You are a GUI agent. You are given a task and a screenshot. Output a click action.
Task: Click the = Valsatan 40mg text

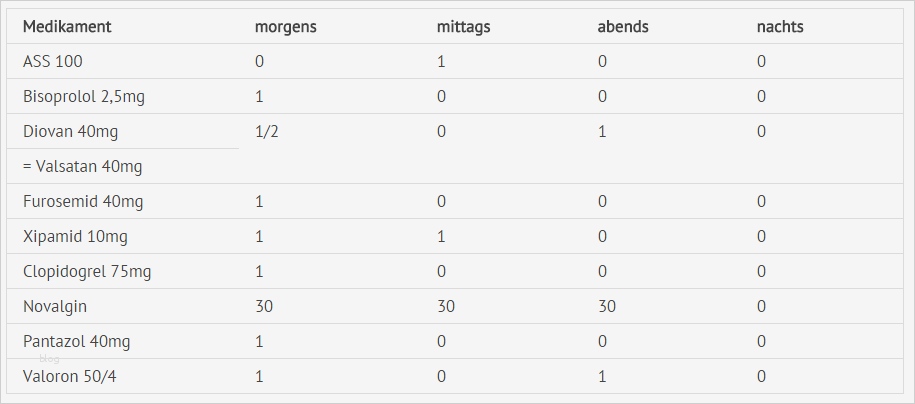82,167
